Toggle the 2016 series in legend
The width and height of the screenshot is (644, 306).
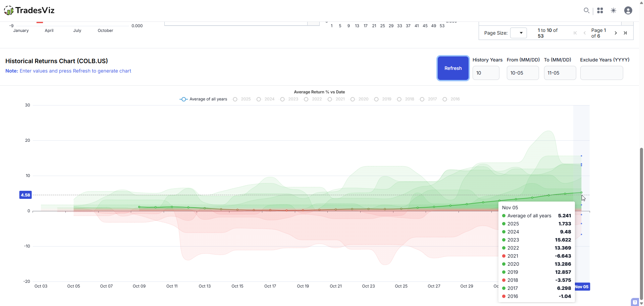pos(451,99)
